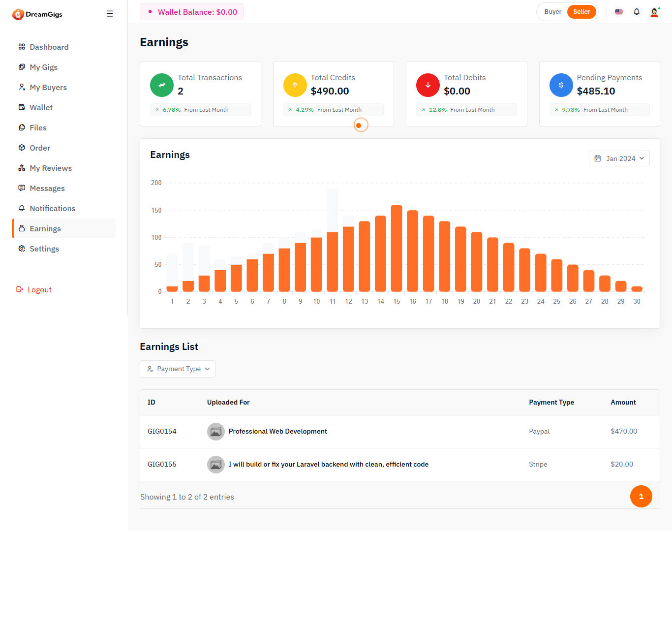Open My Gigs in sidebar

point(43,67)
